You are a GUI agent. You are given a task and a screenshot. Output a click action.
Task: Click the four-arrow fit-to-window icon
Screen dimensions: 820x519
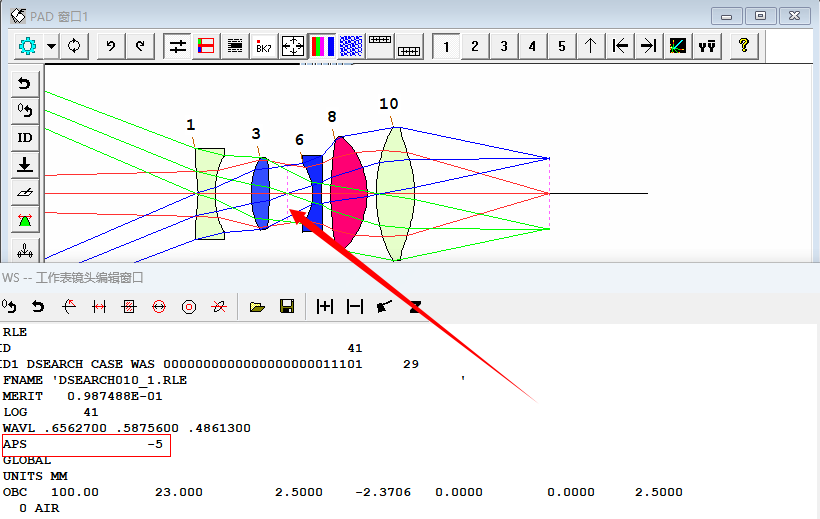point(293,46)
